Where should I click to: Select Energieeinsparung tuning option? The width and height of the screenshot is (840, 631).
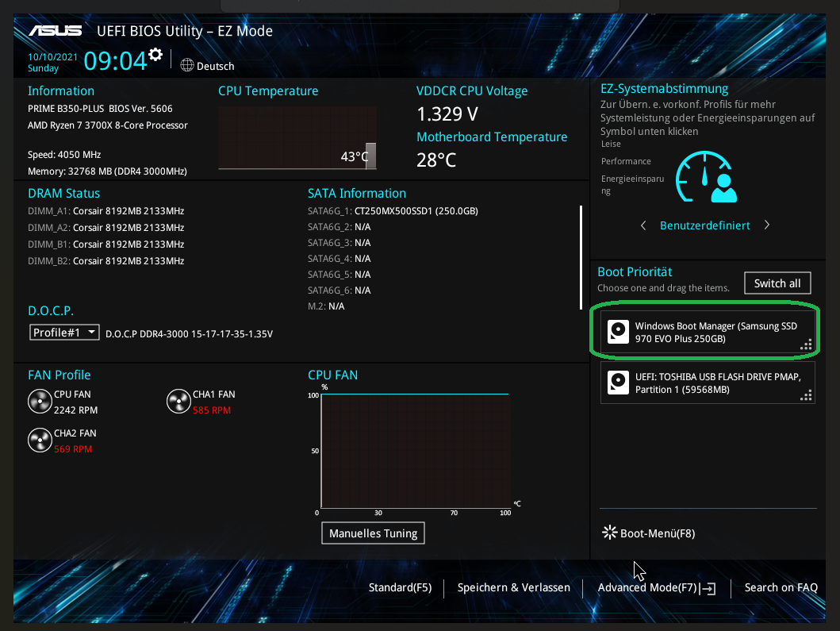632,184
